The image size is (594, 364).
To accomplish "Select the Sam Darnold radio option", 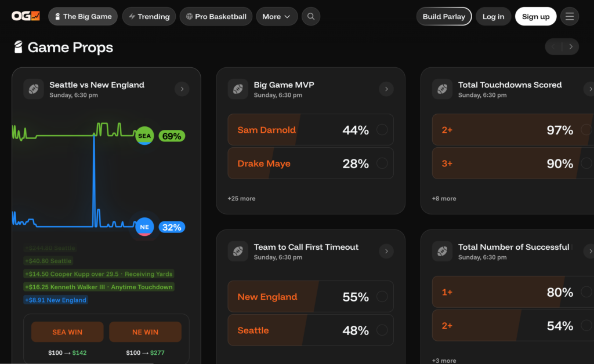I will [x=382, y=130].
